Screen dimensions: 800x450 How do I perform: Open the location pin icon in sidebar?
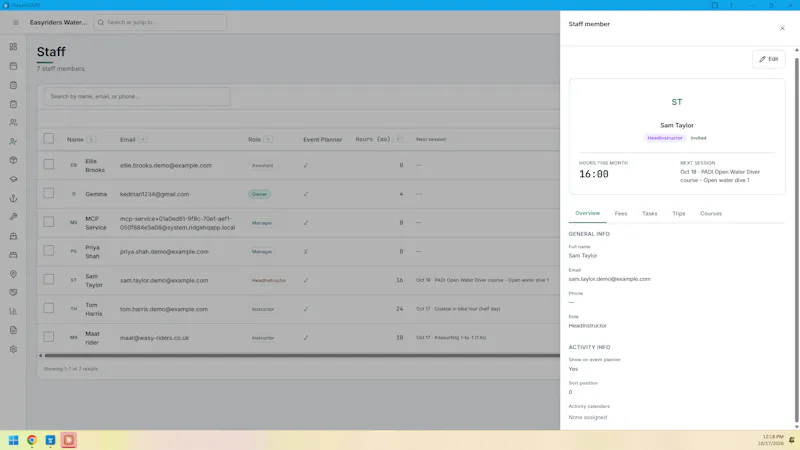coord(13,274)
